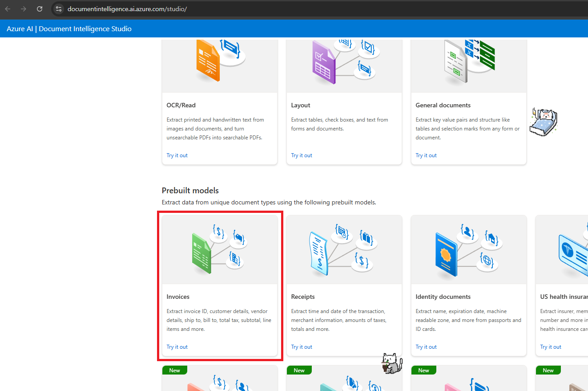Click Azure AI Document Intelligence Studio title
This screenshot has width=588, height=391.
pyautogui.click(x=69, y=29)
